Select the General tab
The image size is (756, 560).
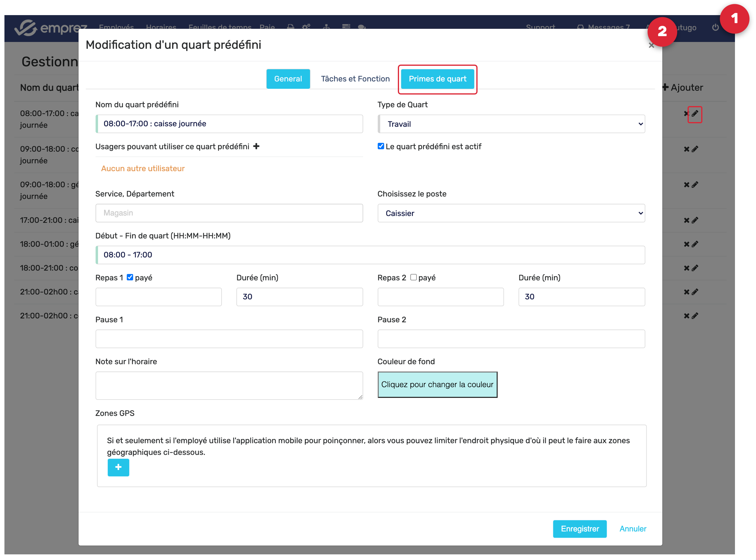(288, 79)
